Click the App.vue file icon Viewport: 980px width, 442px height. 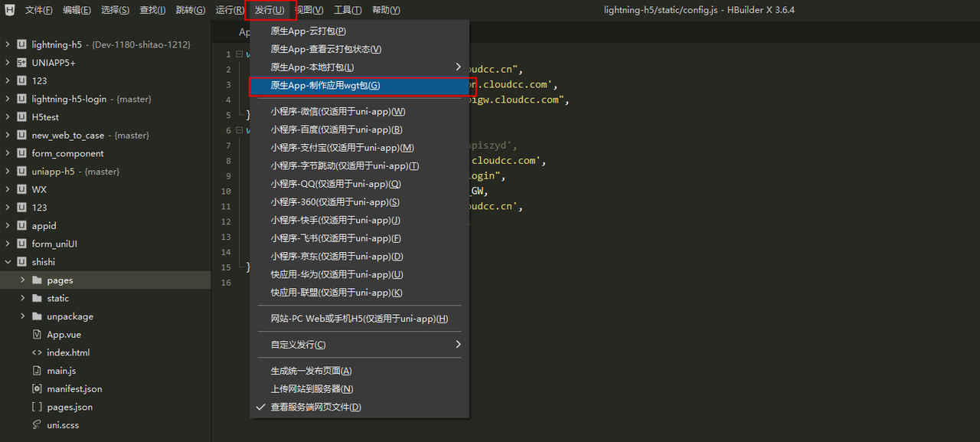pyautogui.click(x=37, y=335)
